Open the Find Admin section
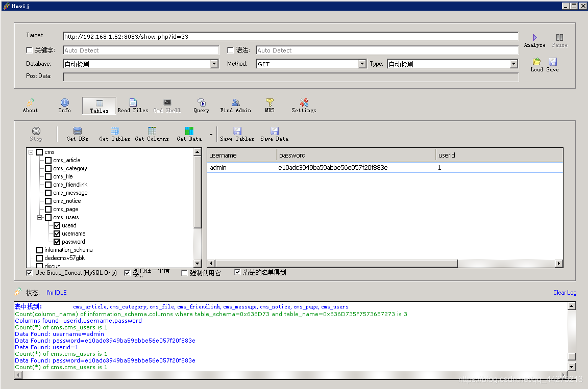The height and width of the screenshot is (389, 588). 236,106
